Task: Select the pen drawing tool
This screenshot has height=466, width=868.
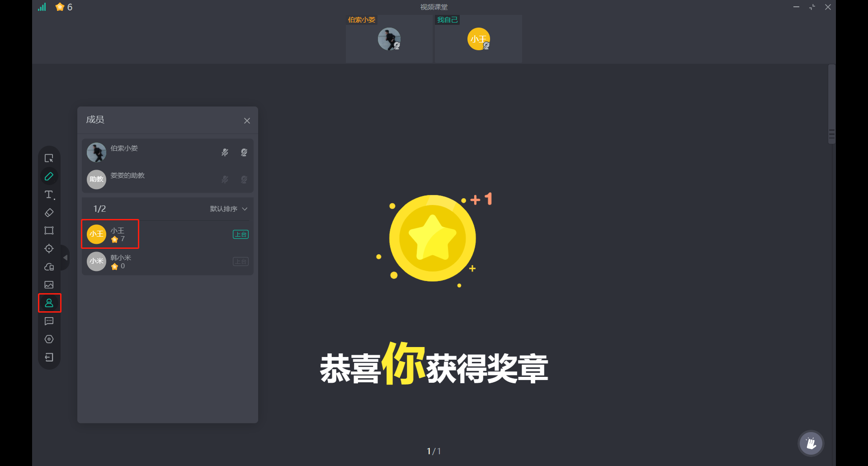Action: [49, 176]
